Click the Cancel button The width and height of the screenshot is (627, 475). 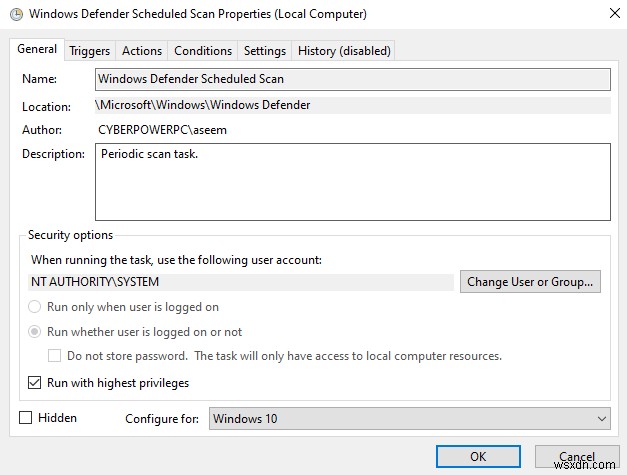point(577,457)
